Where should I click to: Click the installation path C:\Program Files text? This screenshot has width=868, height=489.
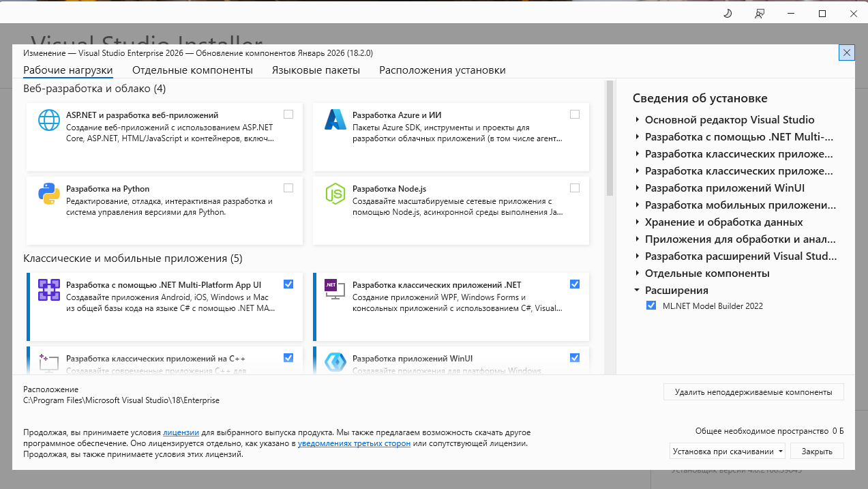(x=121, y=400)
